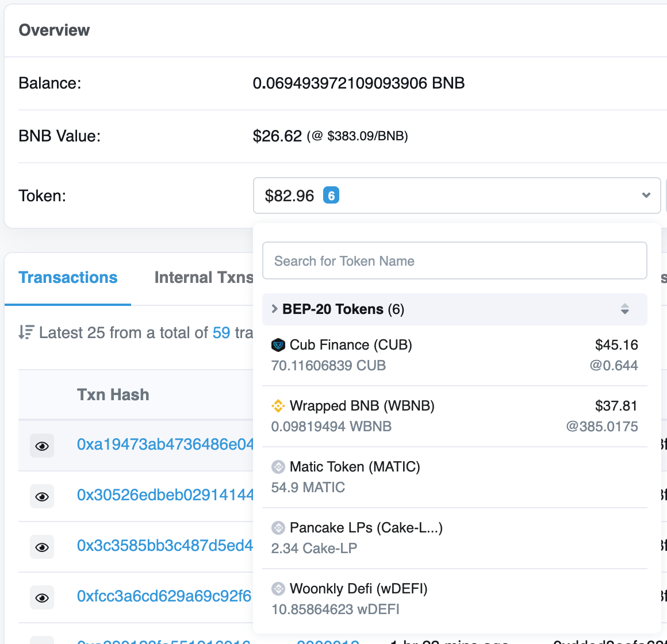Viewport: 667px width, 644px height.
Task: Click the 70.11606839 CUB amount
Action: coord(328,365)
